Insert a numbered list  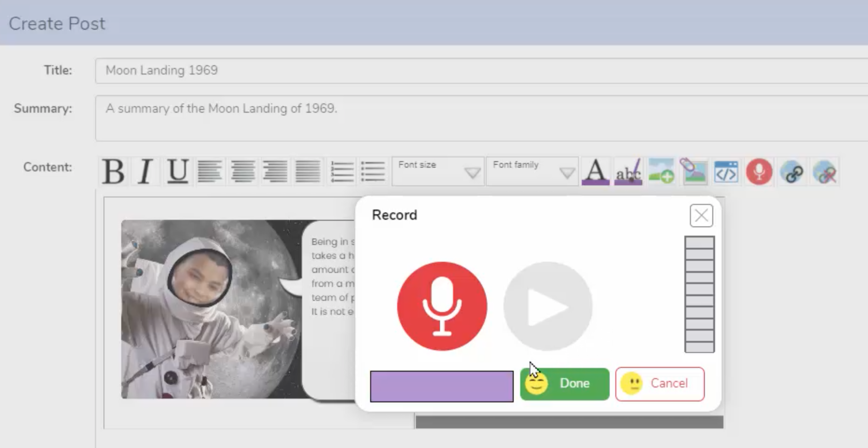tap(342, 172)
